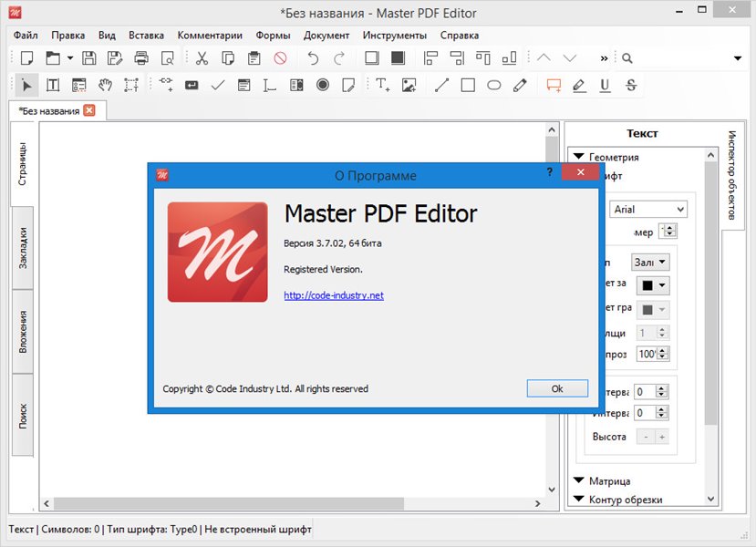The width and height of the screenshot is (756, 547).
Task: Click the dialog help question mark button
Action: pos(550,172)
